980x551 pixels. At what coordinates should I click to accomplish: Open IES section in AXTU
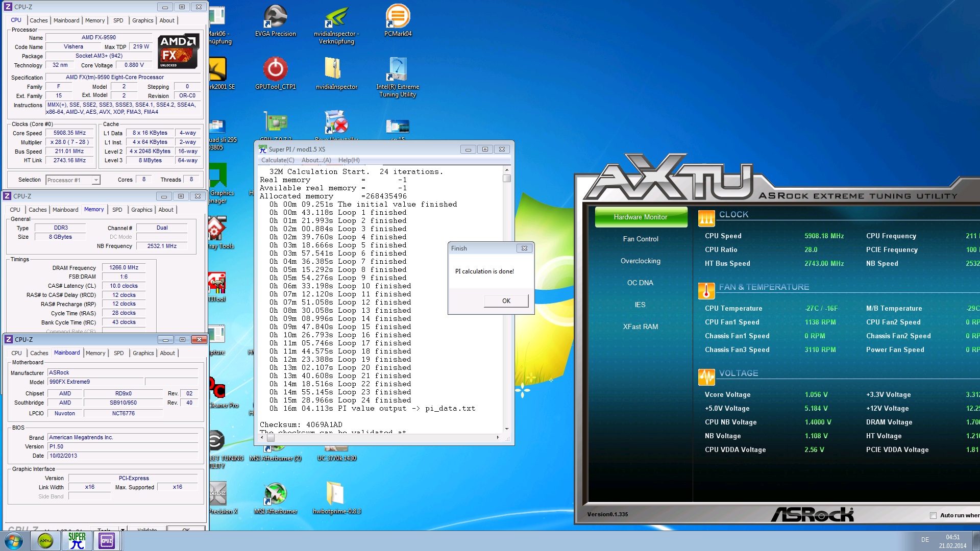point(641,305)
